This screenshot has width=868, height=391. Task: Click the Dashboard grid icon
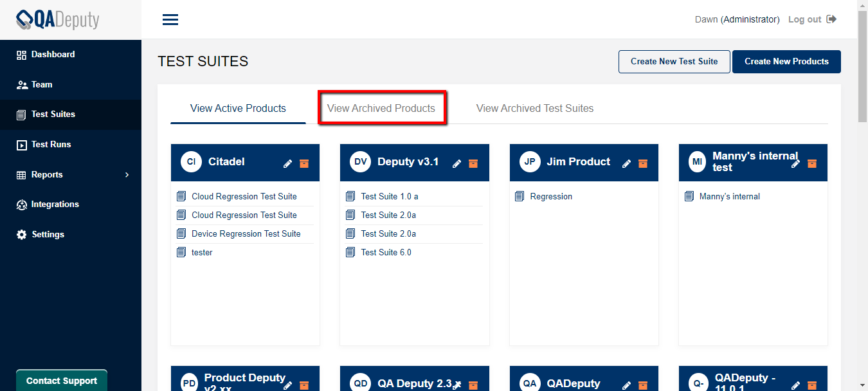pos(21,55)
